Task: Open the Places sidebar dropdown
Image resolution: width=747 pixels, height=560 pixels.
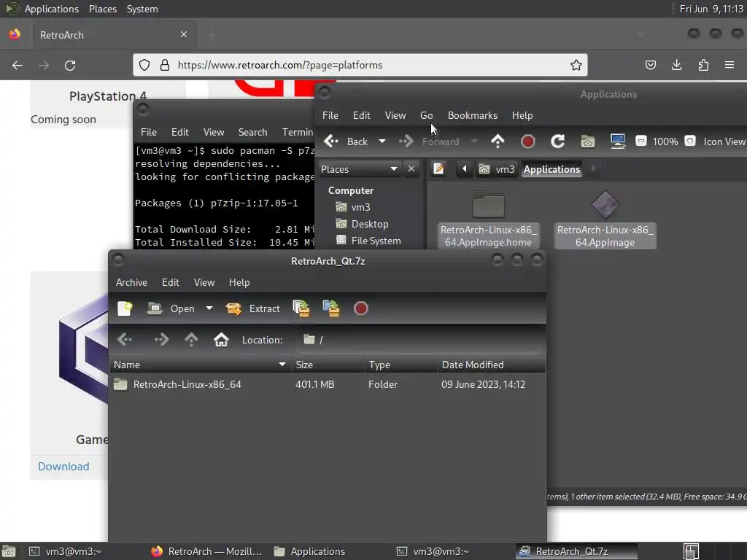Action: pyautogui.click(x=359, y=169)
